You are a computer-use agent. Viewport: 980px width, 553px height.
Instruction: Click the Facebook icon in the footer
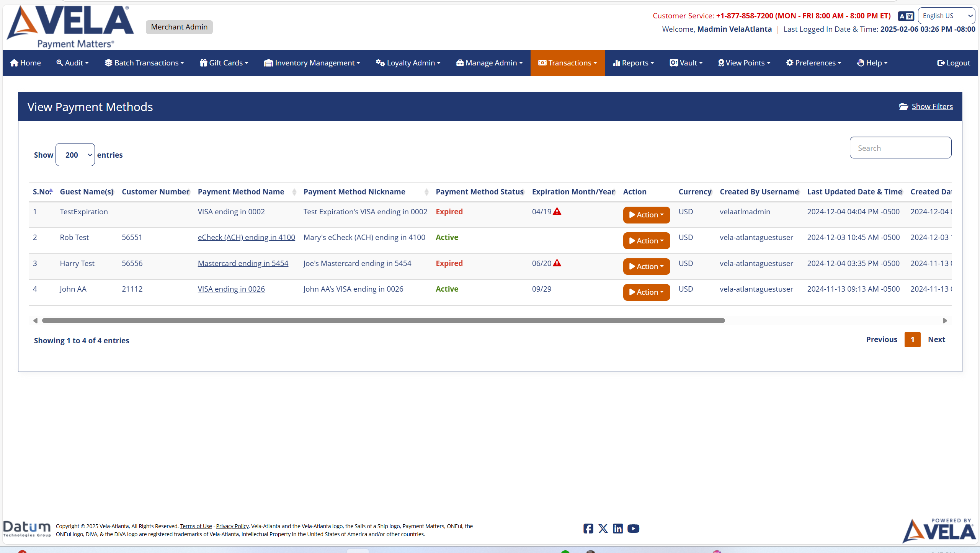(x=588, y=529)
